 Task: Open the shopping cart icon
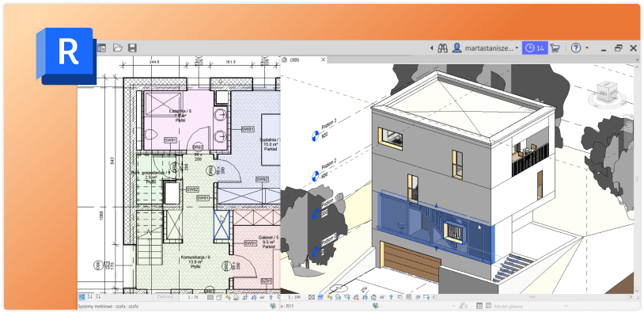555,48
